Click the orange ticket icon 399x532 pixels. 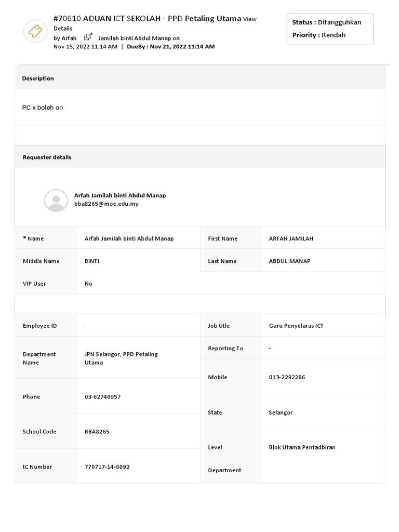pos(35,31)
